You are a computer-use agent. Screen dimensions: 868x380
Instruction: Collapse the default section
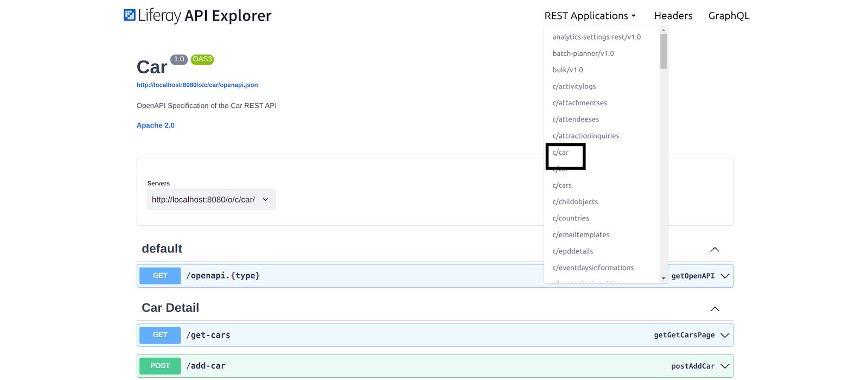(715, 249)
